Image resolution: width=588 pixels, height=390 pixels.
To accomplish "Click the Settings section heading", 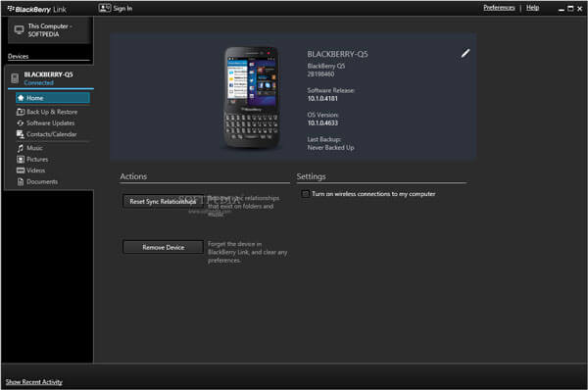I will pos(311,176).
